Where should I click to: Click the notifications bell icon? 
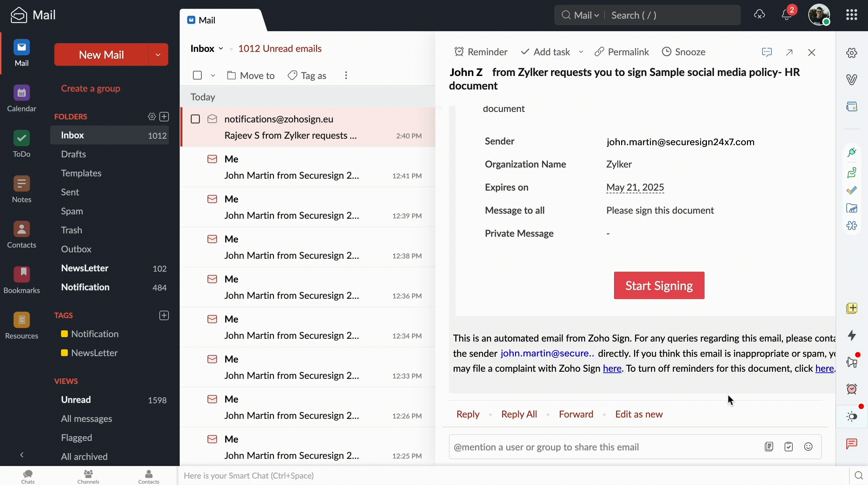click(786, 15)
